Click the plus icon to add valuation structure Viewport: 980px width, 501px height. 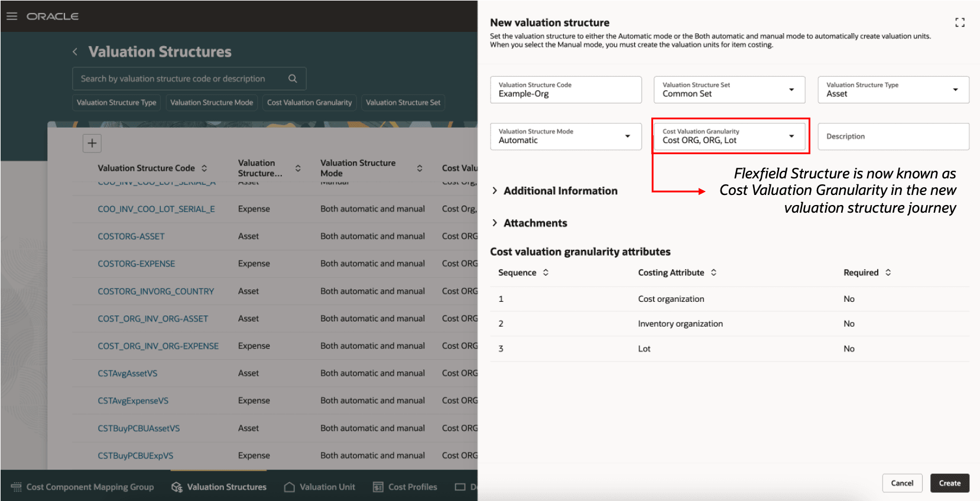tap(92, 143)
